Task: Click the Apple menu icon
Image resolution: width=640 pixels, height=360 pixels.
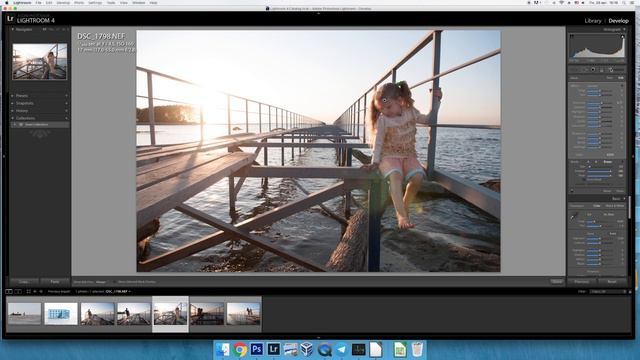Action: [x=6, y=2]
